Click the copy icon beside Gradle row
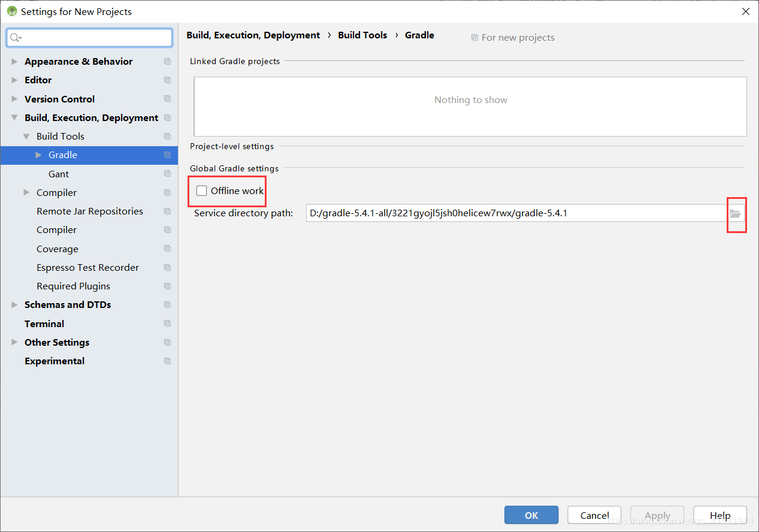This screenshot has width=759, height=532. (x=167, y=155)
